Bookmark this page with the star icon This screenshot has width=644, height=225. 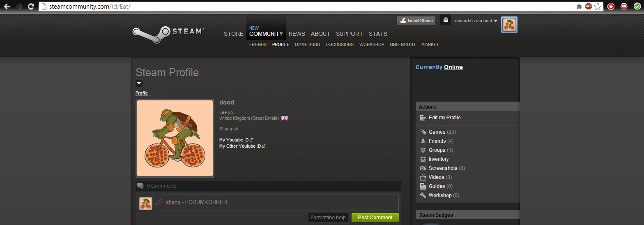click(x=598, y=6)
